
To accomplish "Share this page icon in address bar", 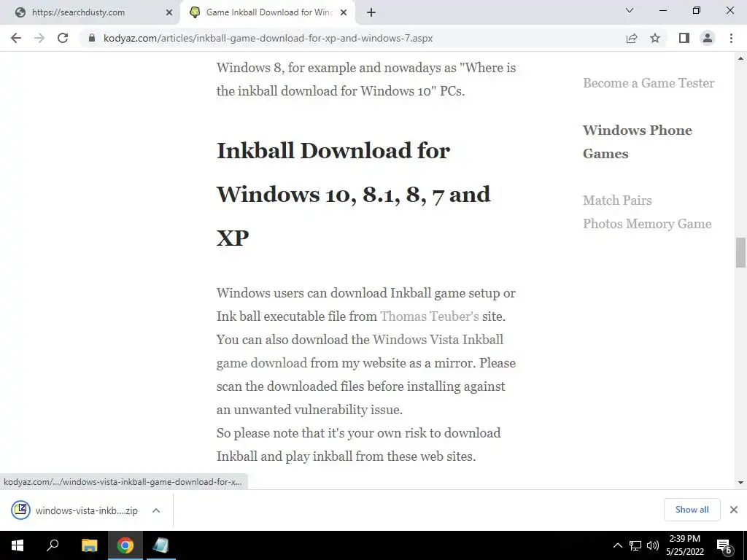I will tap(632, 38).
